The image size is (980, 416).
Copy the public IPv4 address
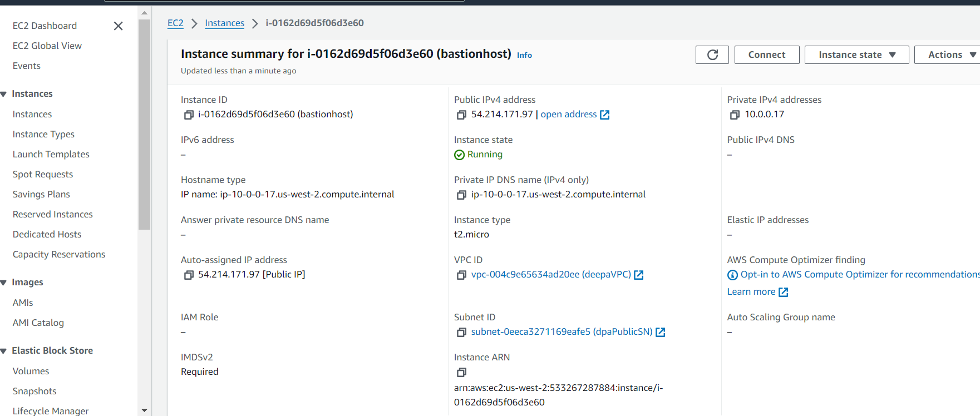tap(461, 115)
